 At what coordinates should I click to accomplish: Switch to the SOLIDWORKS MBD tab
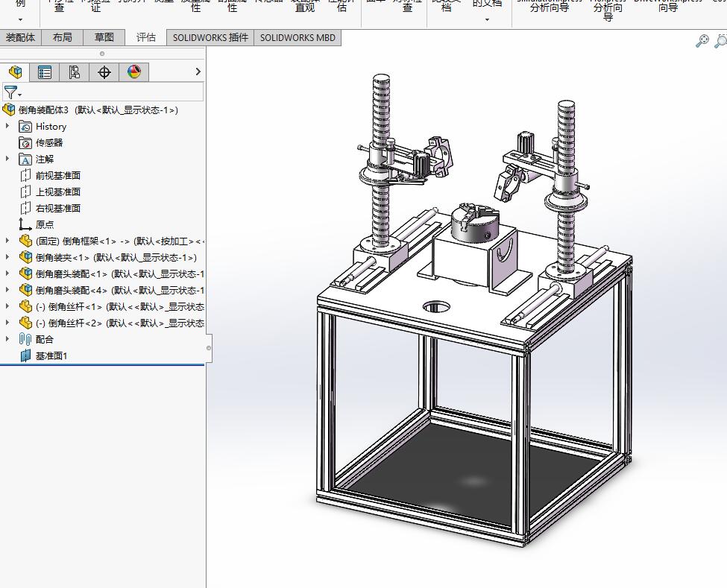[x=298, y=37]
